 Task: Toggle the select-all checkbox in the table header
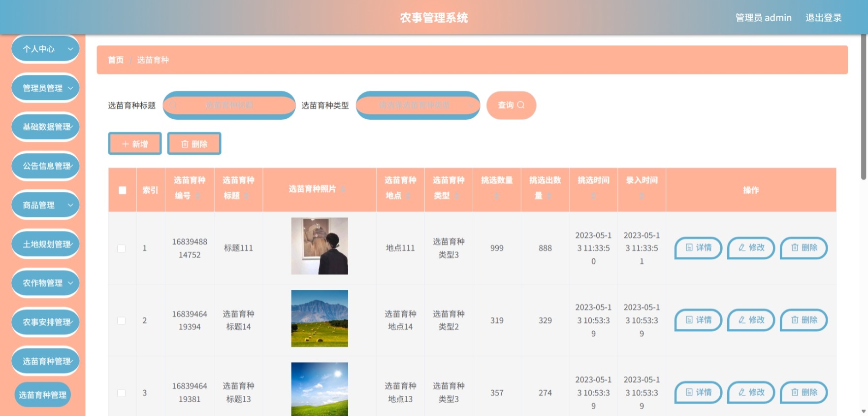tap(123, 190)
